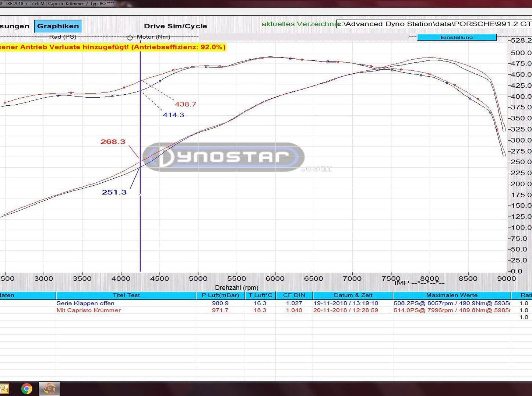
Task: Open the Dynostar app from the taskbar
Action: [x=49, y=388]
